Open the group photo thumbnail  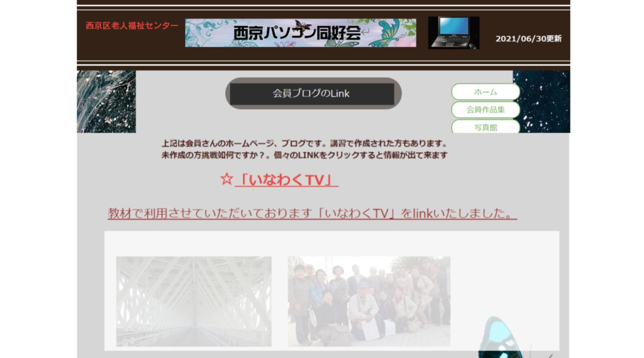(x=369, y=301)
